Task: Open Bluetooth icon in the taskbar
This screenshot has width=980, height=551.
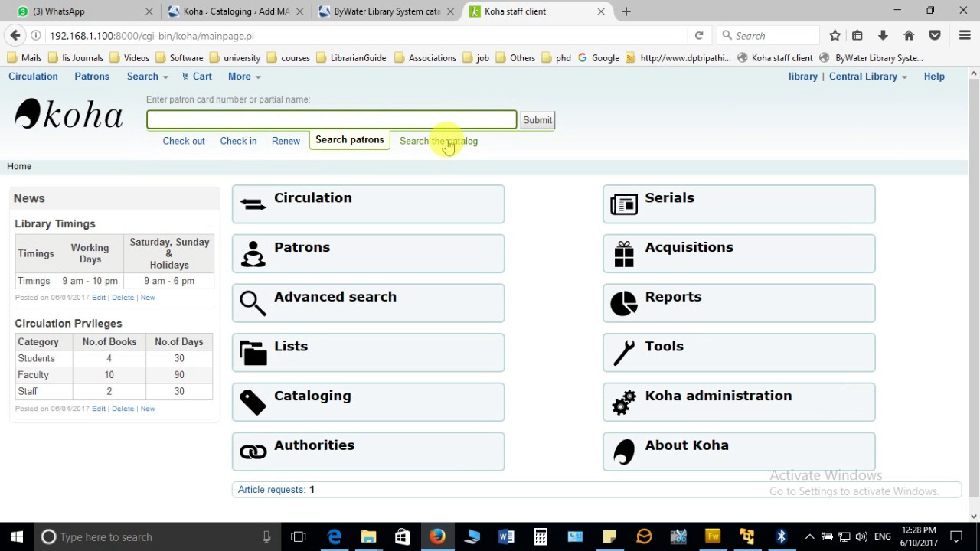Action: coord(781,536)
